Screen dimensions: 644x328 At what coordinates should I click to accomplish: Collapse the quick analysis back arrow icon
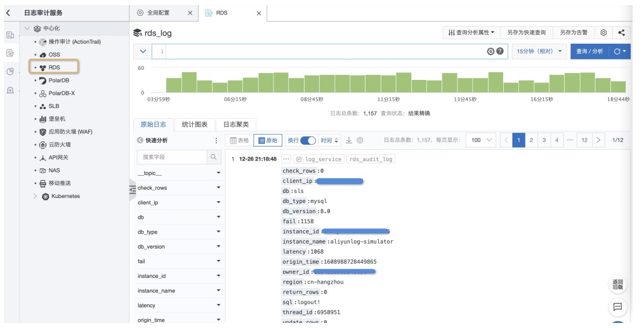coord(140,140)
